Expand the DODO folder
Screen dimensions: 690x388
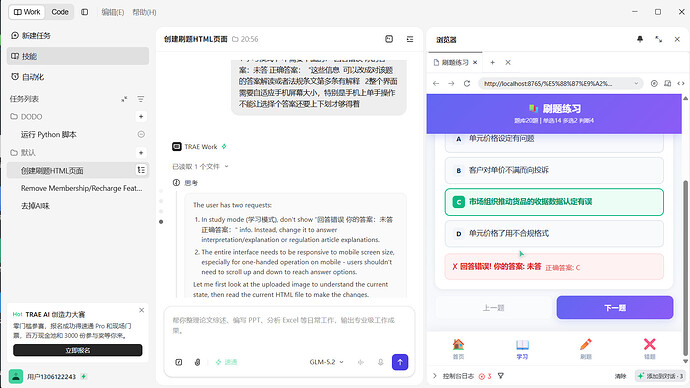pos(26,117)
